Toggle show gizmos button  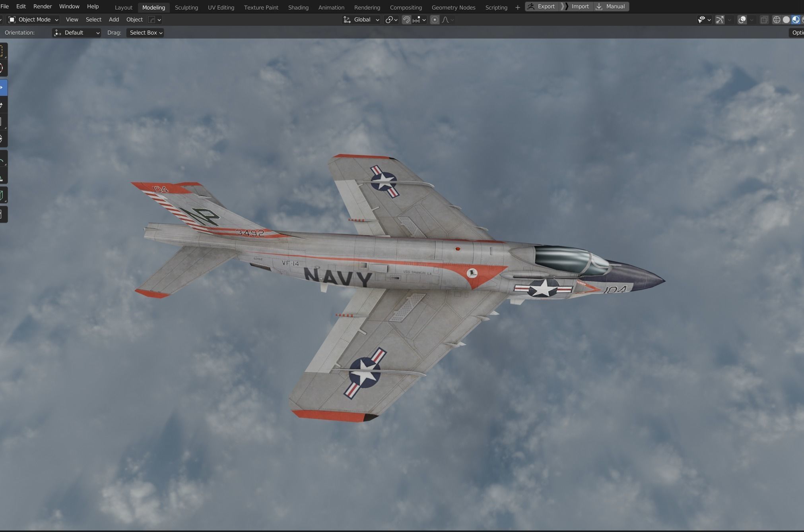(720, 19)
